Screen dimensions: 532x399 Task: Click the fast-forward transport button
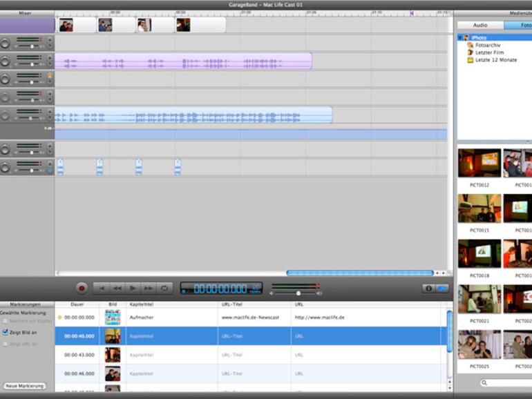pos(149,288)
